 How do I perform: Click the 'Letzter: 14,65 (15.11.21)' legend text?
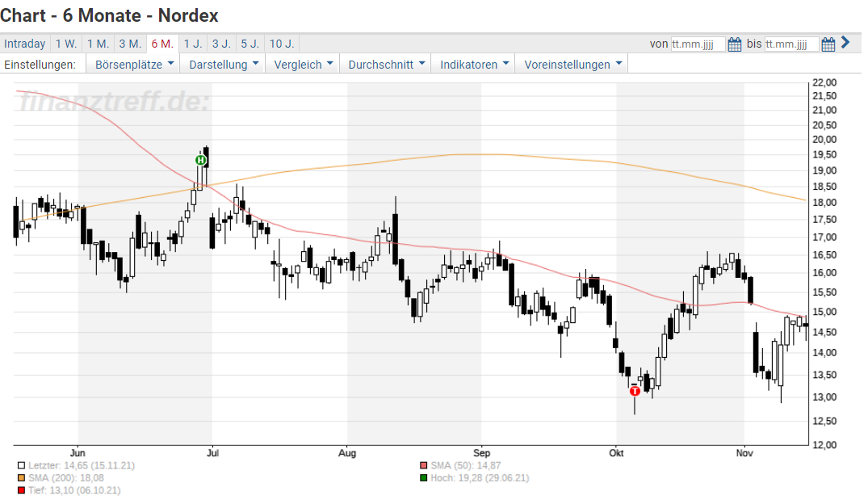[82, 466]
